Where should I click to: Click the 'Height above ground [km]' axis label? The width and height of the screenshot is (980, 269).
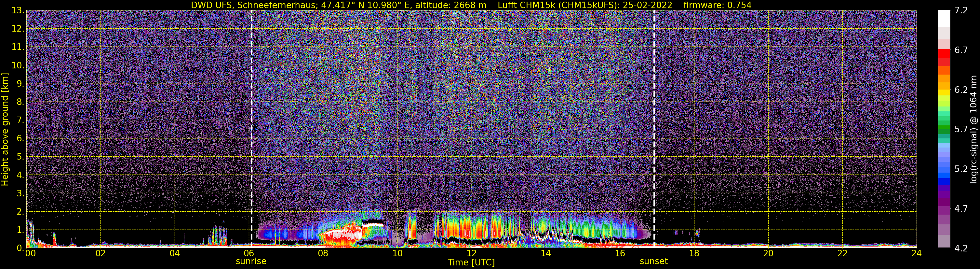(x=5, y=129)
